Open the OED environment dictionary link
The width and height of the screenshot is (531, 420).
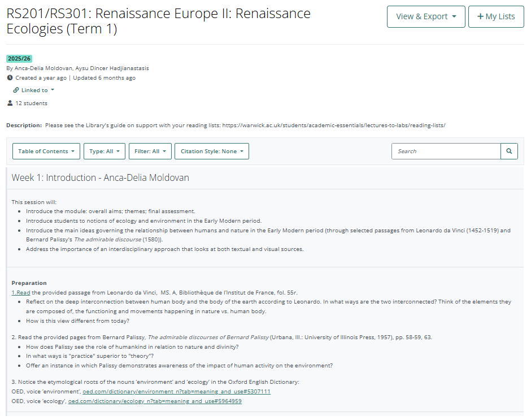point(176,392)
